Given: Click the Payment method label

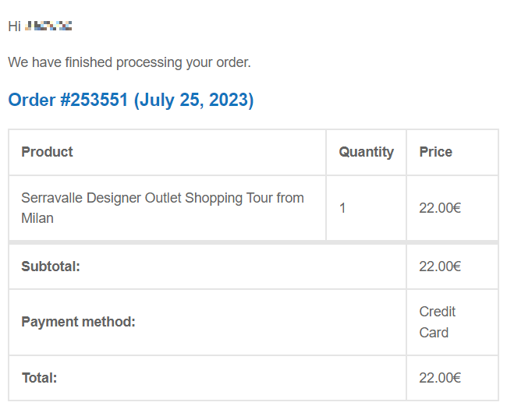Looking at the screenshot, I should pos(78,322).
